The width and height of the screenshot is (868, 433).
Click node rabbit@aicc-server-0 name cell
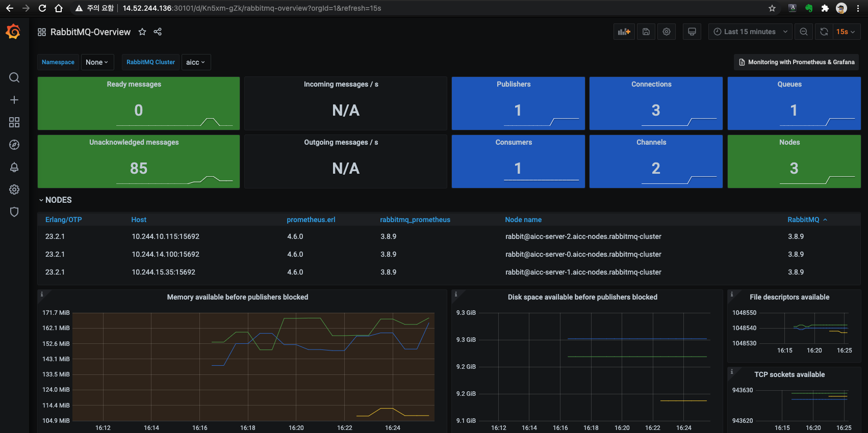tap(583, 254)
